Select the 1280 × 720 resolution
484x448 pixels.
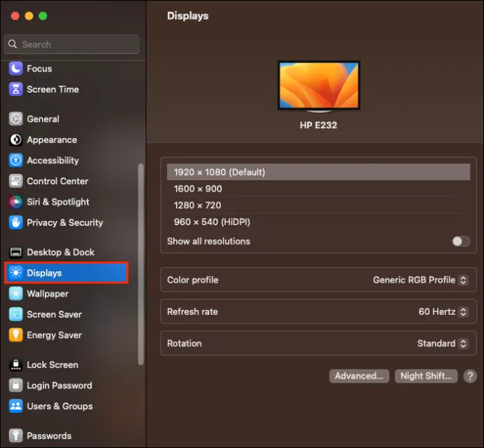point(318,205)
